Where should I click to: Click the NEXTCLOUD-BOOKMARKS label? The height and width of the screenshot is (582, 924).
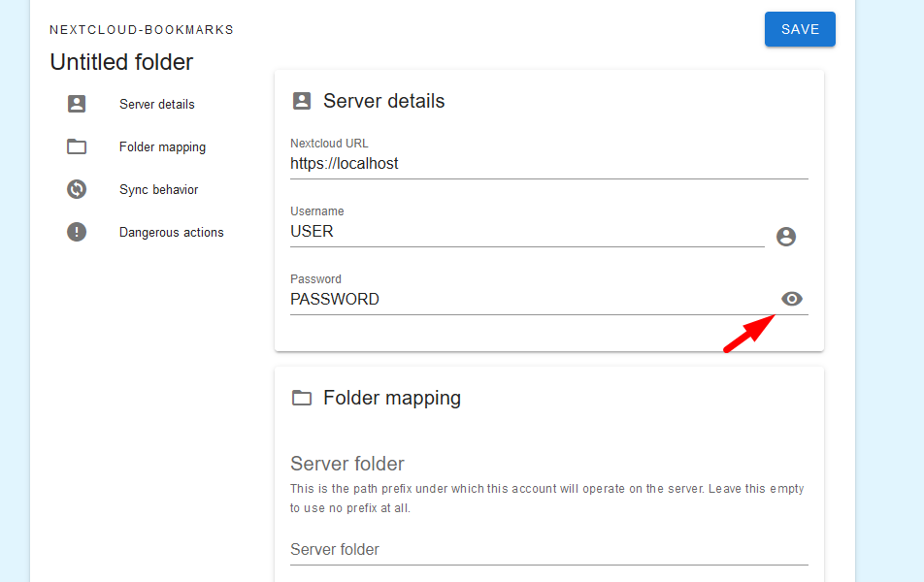[142, 29]
